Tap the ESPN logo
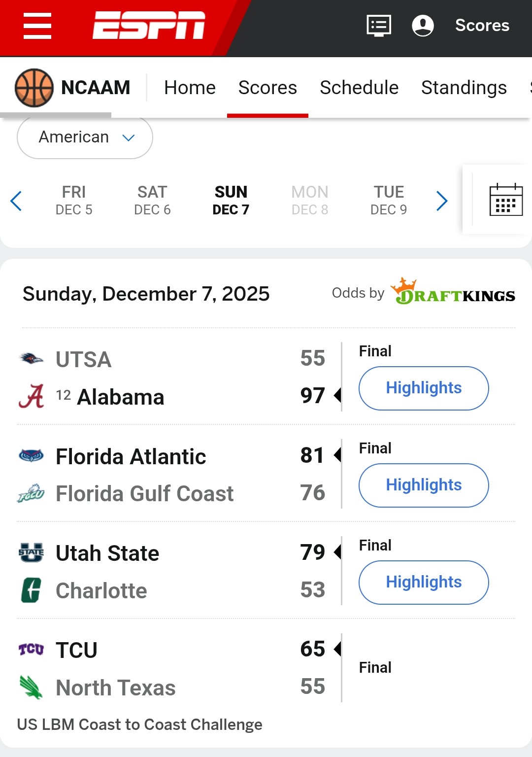Screen dimensions: 532x757 pos(149,25)
